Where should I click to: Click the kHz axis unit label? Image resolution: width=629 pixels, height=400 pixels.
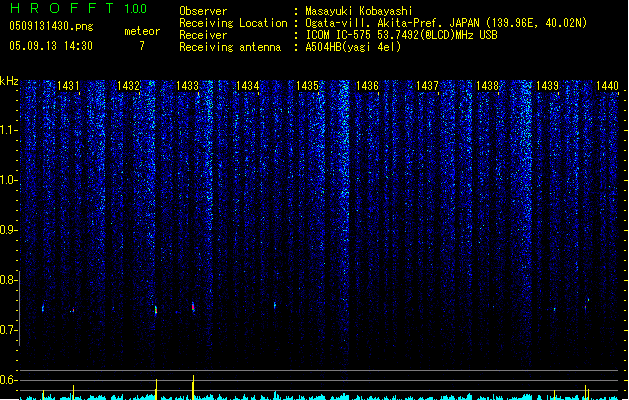pos(9,81)
